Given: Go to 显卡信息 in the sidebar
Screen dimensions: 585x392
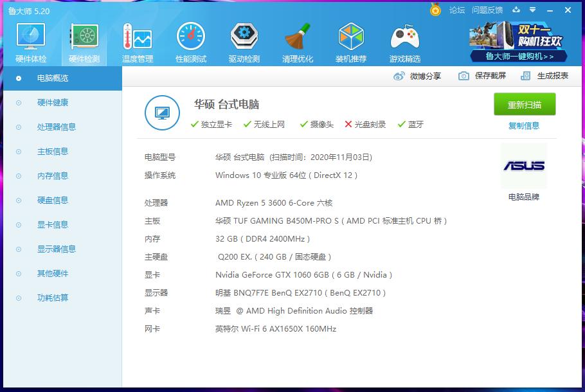Looking at the screenshot, I should click(x=53, y=225).
